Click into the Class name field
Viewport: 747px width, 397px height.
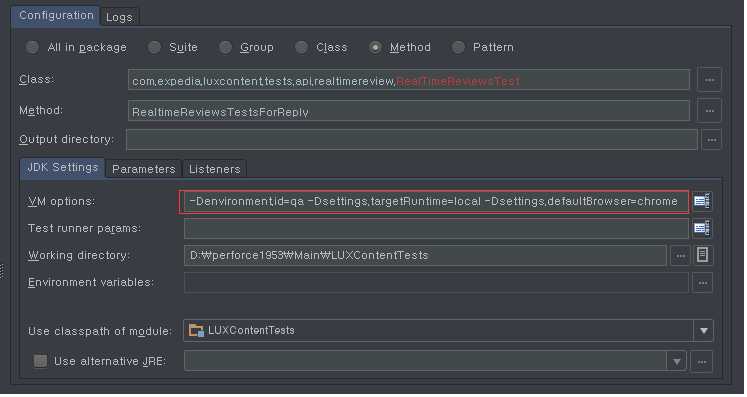pos(409,80)
